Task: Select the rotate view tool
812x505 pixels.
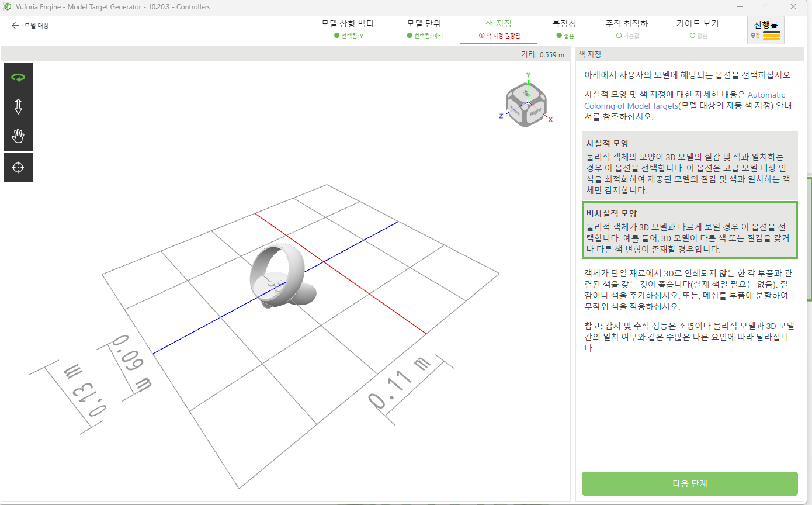Action: point(18,77)
